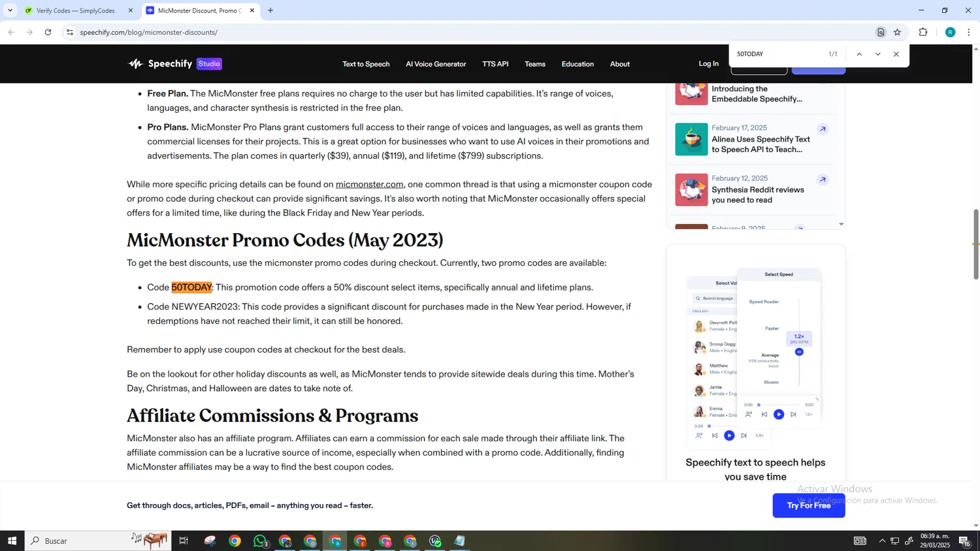Image resolution: width=980 pixels, height=551 pixels.
Task: Click the February 12, 2025 date
Action: point(740,178)
